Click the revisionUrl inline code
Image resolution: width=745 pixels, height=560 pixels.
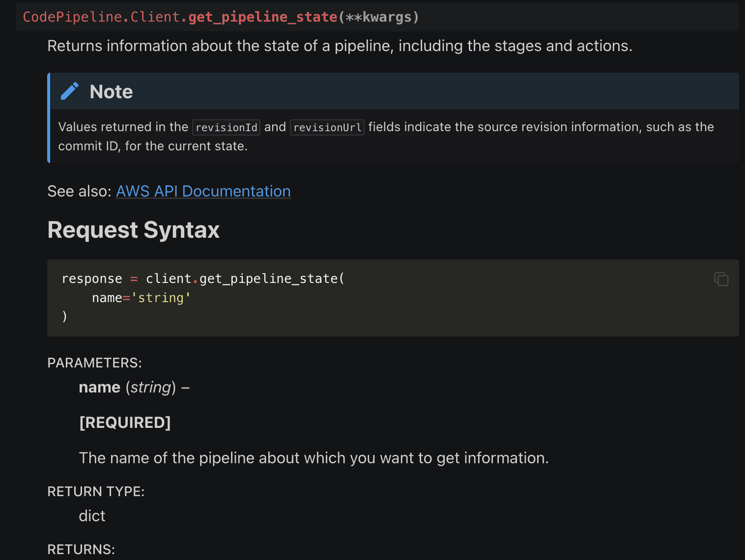(x=327, y=128)
